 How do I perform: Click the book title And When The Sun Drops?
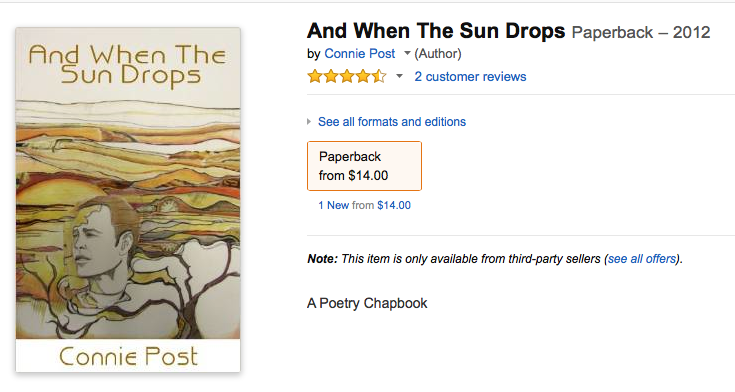pos(436,31)
